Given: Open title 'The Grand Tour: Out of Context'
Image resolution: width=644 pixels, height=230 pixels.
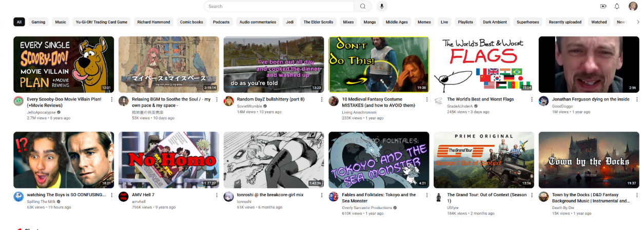Looking at the screenshot, I should [x=487, y=198].
